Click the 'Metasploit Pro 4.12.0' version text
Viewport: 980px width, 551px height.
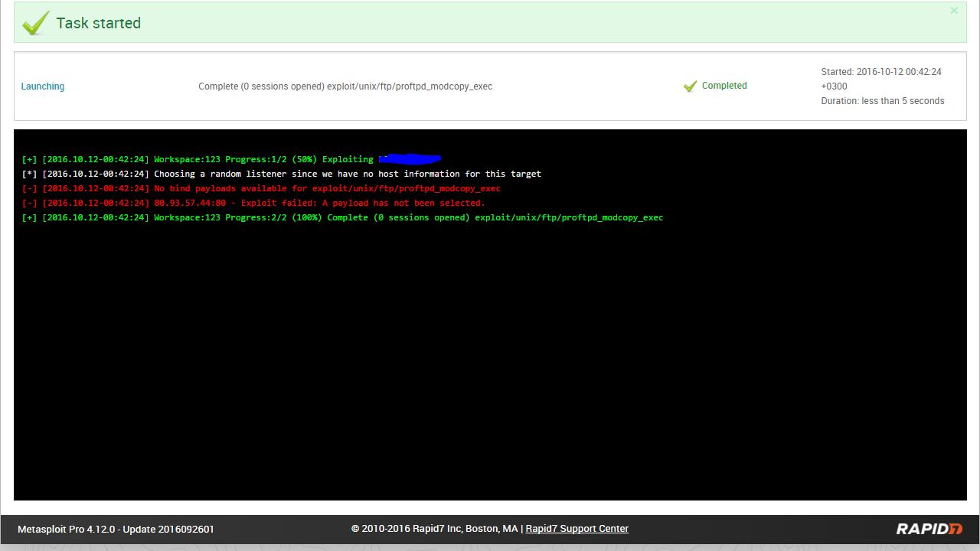[116, 529]
